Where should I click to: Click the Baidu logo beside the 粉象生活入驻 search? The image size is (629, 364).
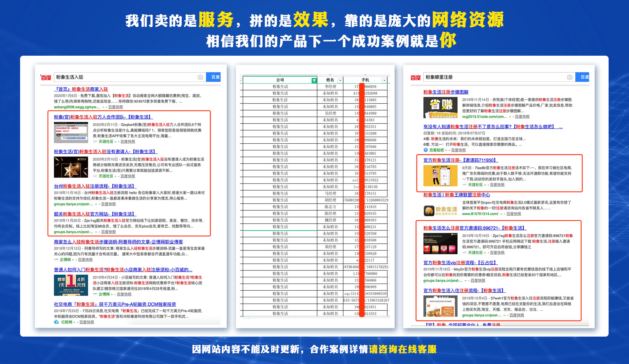coord(46,78)
